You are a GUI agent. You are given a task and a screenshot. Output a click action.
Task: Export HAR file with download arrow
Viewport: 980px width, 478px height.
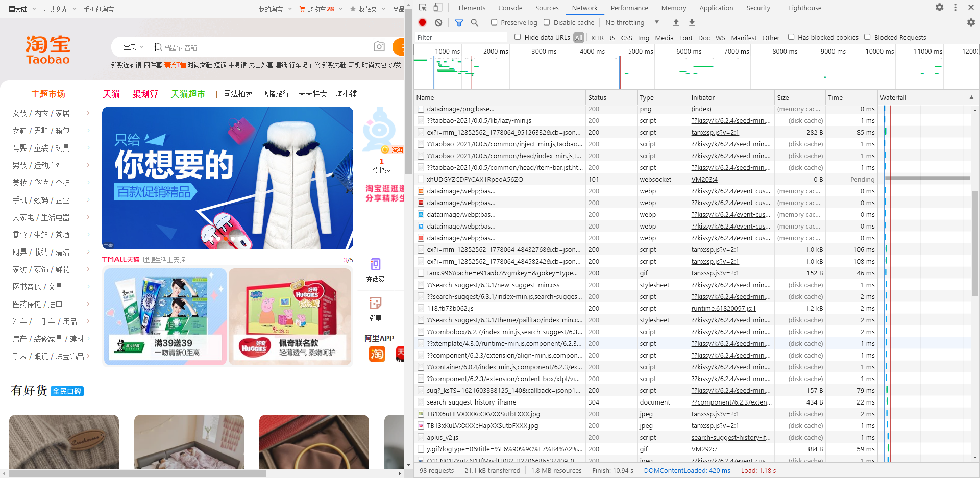click(692, 22)
